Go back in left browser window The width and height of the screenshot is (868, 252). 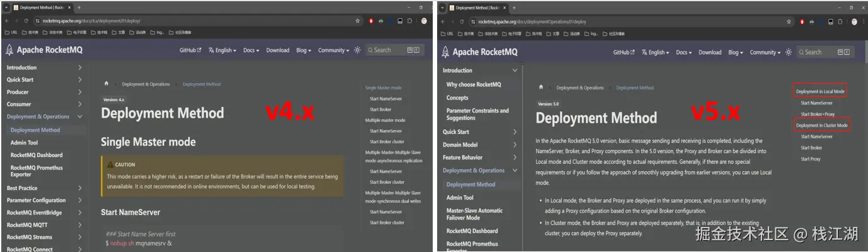tap(7, 21)
